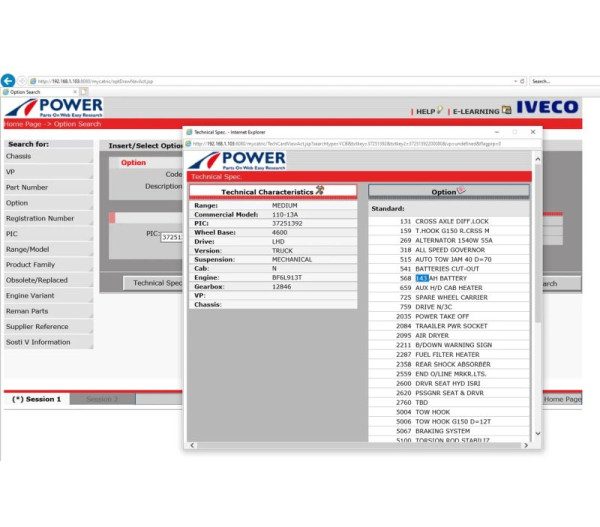600x527 pixels.
Task: Switch to the Session 1 tab
Action: (x=36, y=399)
